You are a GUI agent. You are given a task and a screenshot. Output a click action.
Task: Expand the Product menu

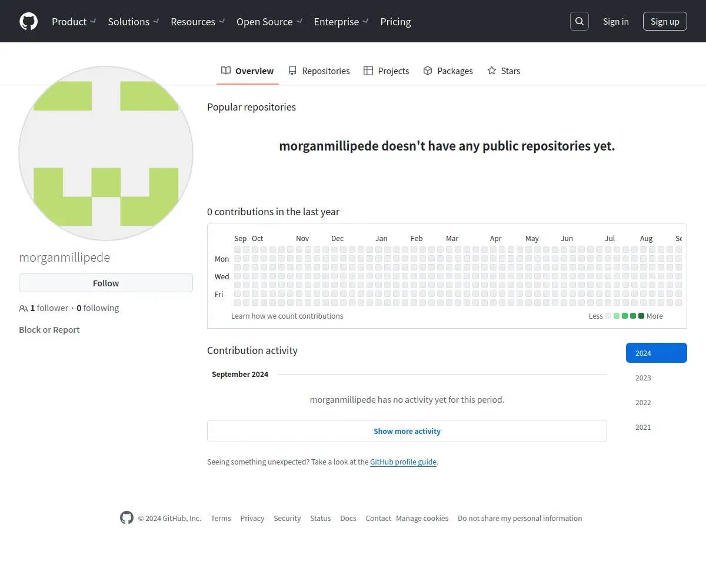click(x=74, y=22)
